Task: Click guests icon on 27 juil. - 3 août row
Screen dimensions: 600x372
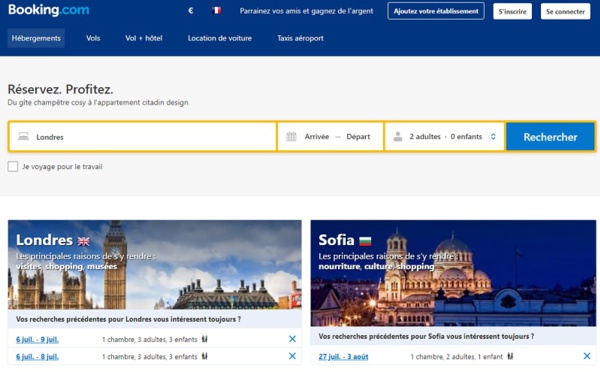Action: 510,356
